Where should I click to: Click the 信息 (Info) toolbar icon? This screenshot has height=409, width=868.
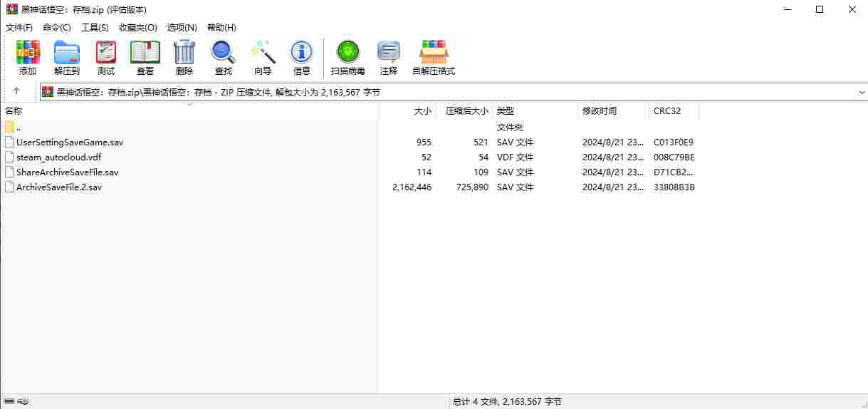click(x=302, y=52)
